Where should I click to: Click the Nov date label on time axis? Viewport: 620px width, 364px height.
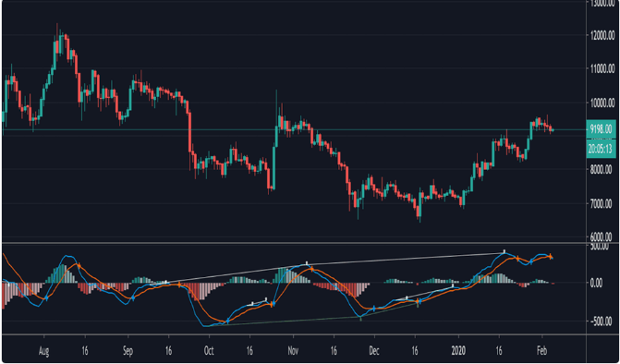pos(293,351)
